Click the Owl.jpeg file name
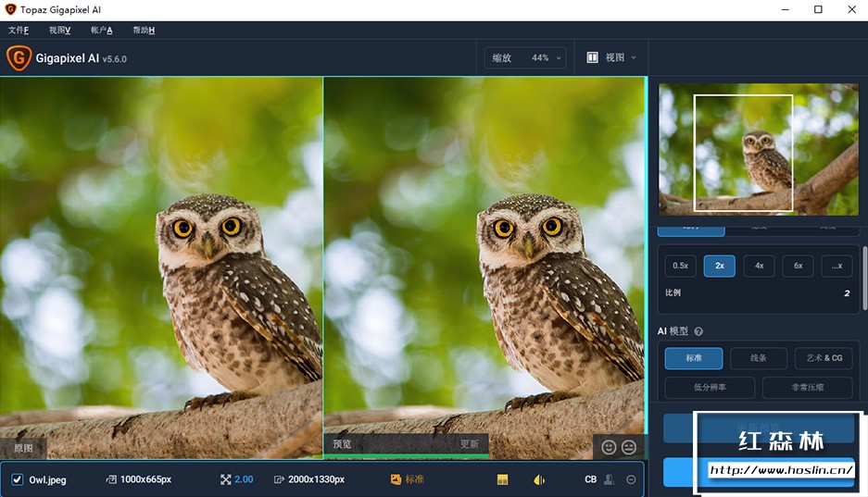This screenshot has height=497, width=868. (47, 479)
